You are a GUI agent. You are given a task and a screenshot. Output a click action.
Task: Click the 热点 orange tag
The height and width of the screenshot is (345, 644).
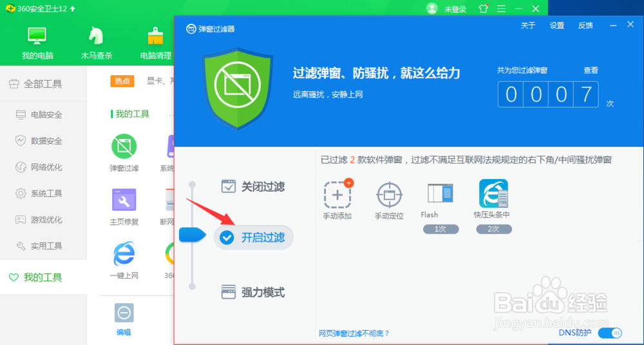122,81
